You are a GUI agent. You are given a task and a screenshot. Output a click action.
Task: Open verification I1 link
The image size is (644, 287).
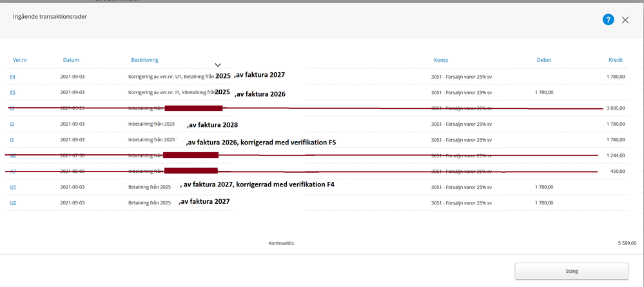click(x=12, y=139)
